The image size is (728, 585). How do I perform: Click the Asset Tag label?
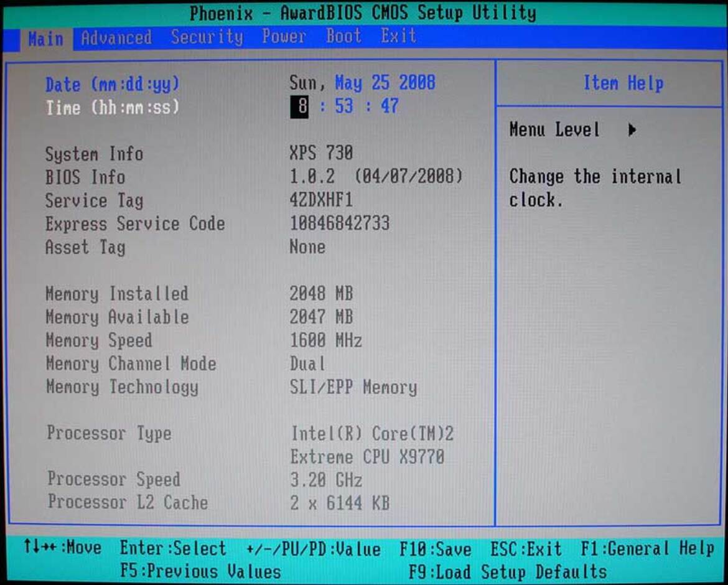coord(85,248)
